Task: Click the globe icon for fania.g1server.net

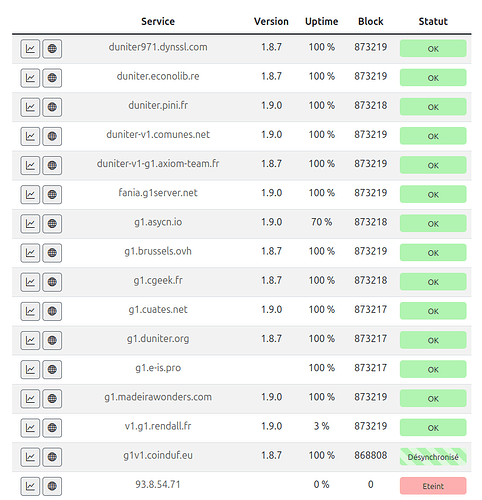Action: point(52,195)
